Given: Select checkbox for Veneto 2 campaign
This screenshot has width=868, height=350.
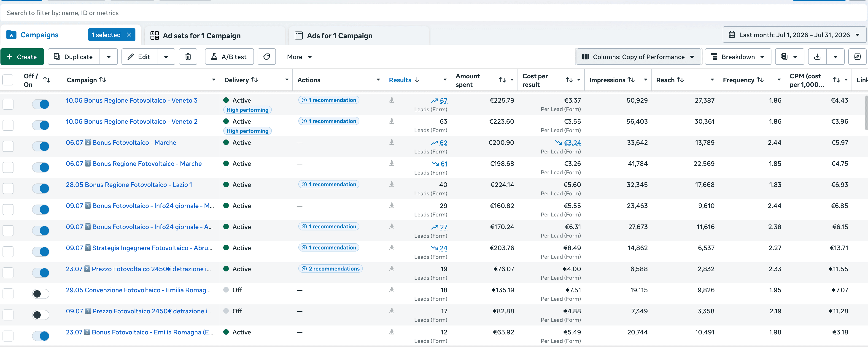Looking at the screenshot, I should pyautogui.click(x=8, y=125).
